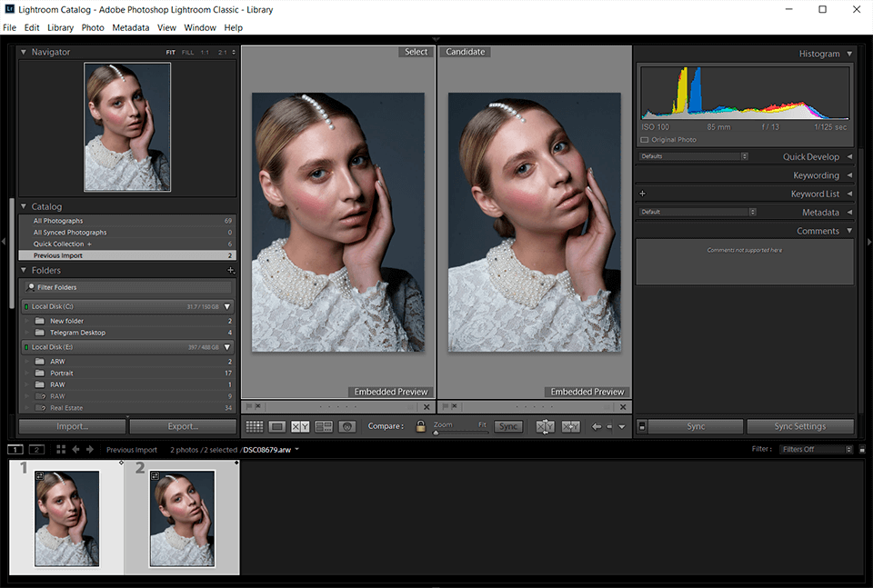The height and width of the screenshot is (588, 873).
Task: Click the Import button
Action: click(x=72, y=426)
